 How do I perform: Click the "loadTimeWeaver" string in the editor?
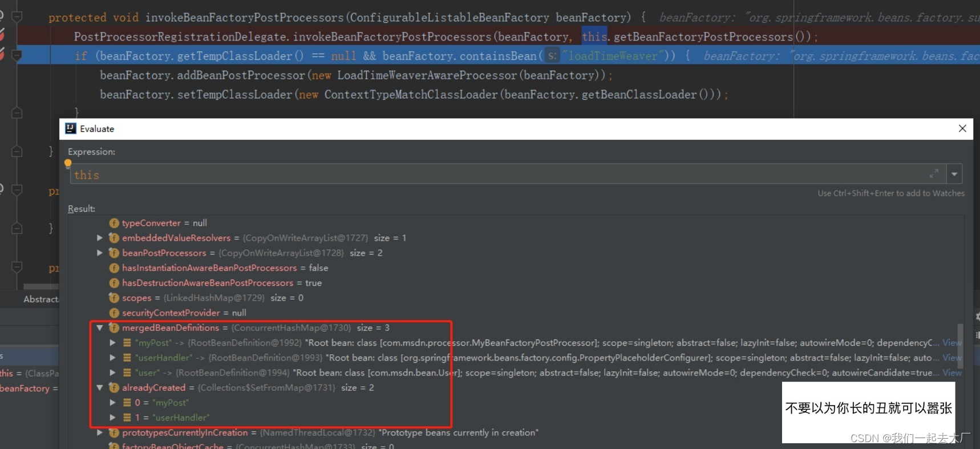coord(612,56)
